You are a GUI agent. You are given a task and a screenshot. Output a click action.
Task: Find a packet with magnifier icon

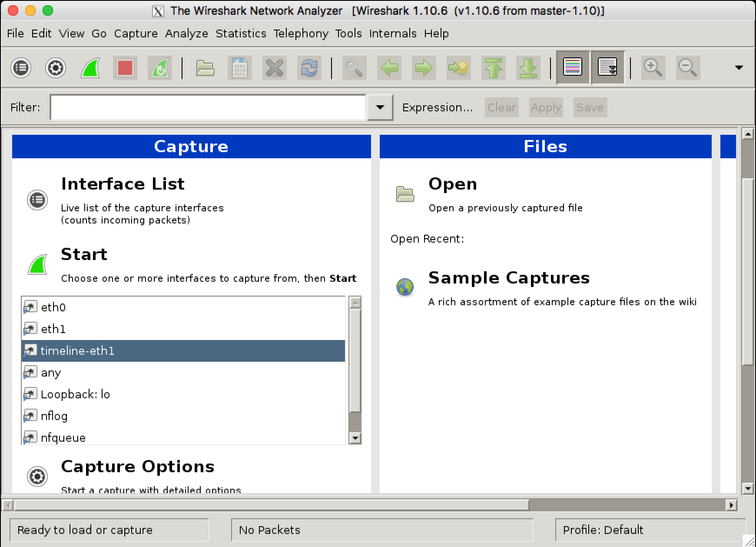[x=354, y=68]
